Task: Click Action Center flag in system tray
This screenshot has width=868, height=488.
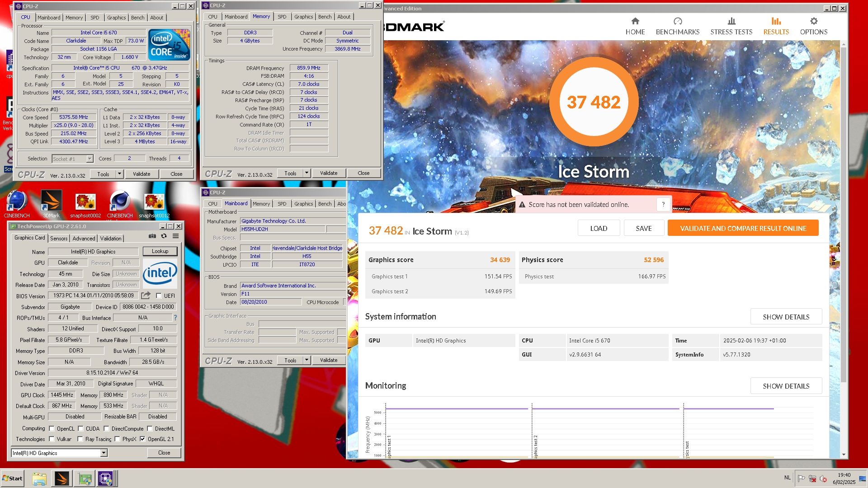Action: (802, 479)
